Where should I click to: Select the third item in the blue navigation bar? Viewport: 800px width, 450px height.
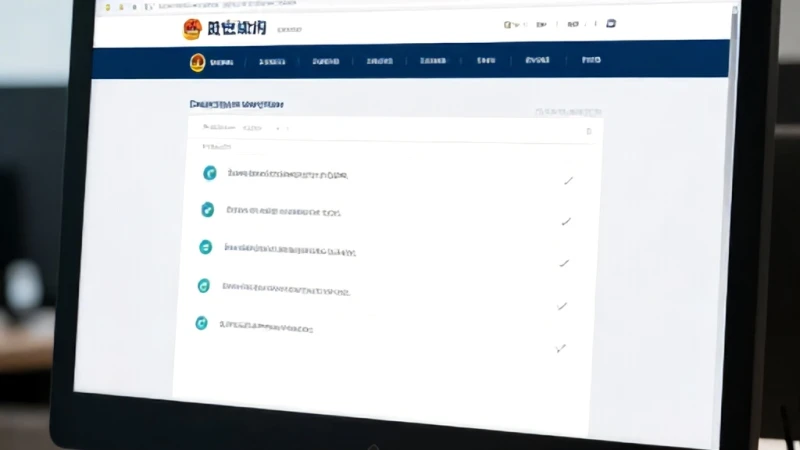point(326,61)
